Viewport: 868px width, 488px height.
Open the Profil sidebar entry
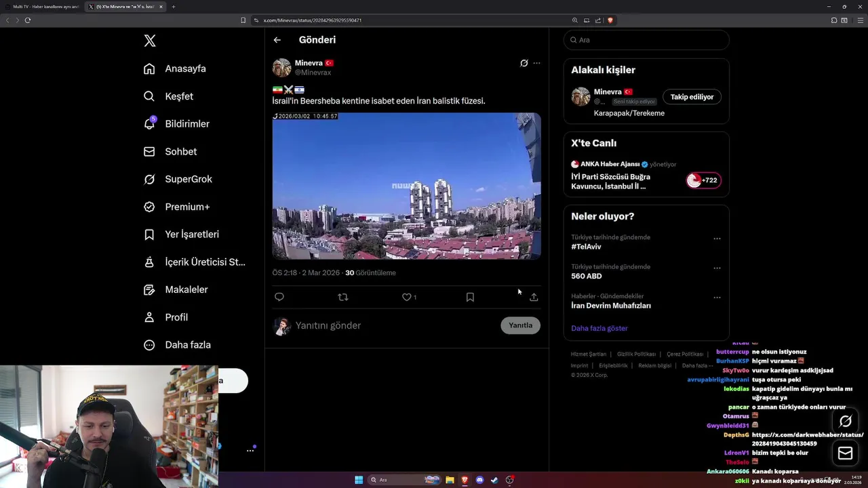tap(166, 317)
